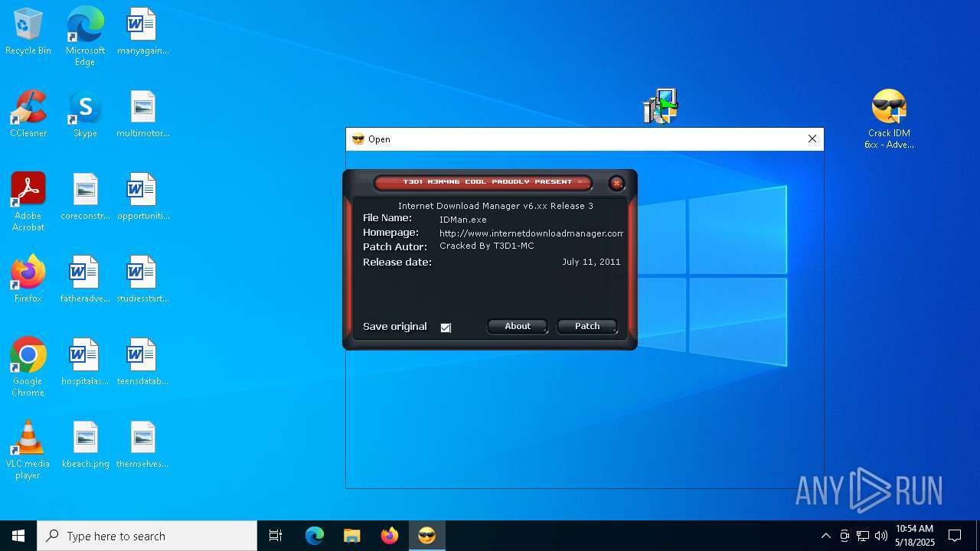Open CCleaner desktop shortcut
980x551 pixels.
coord(28,115)
